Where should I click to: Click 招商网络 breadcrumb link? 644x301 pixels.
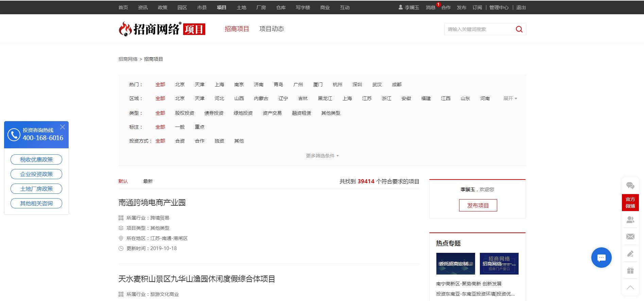[128, 59]
